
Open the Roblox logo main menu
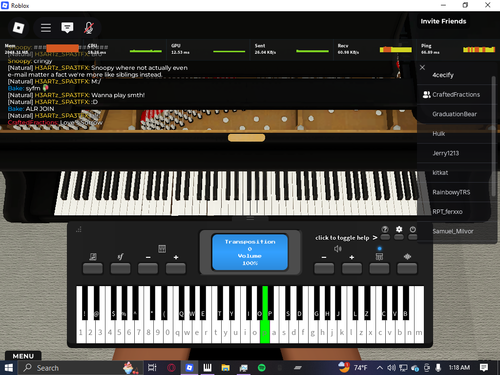(x=18, y=28)
